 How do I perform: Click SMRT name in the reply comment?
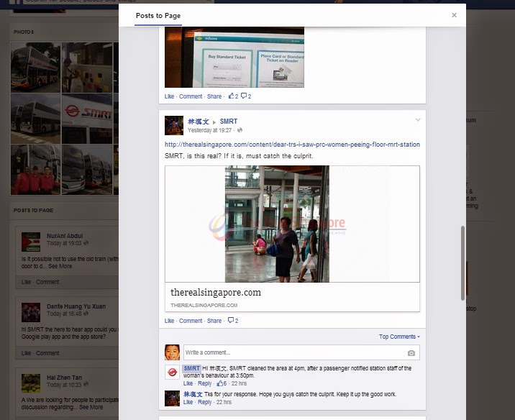[x=191, y=368]
